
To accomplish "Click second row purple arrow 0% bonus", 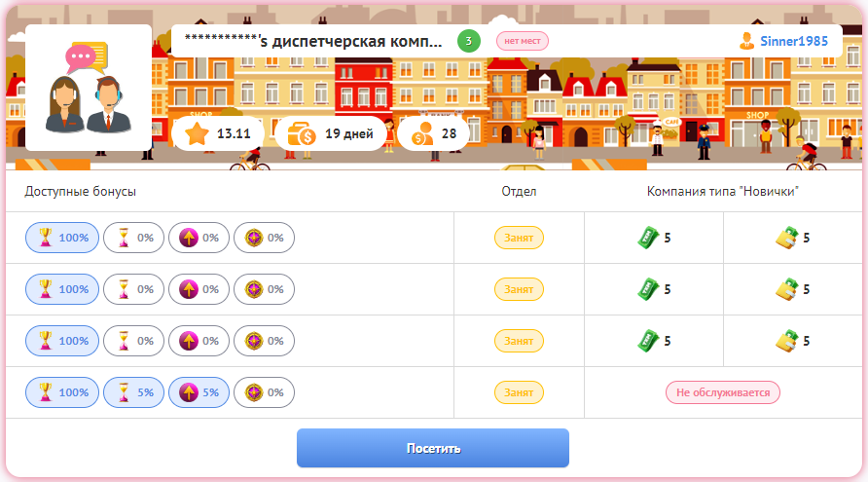I will click(x=199, y=289).
